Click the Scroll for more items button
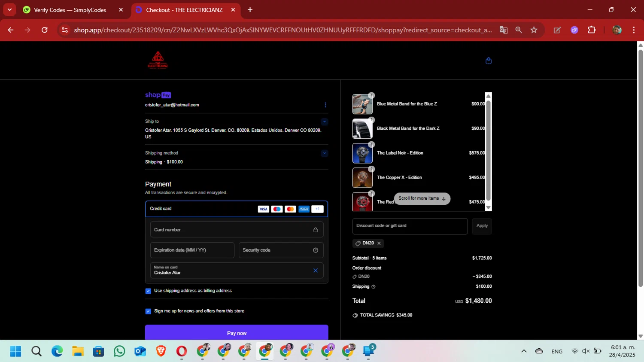Image resolution: width=644 pixels, height=362 pixels. coord(422,198)
